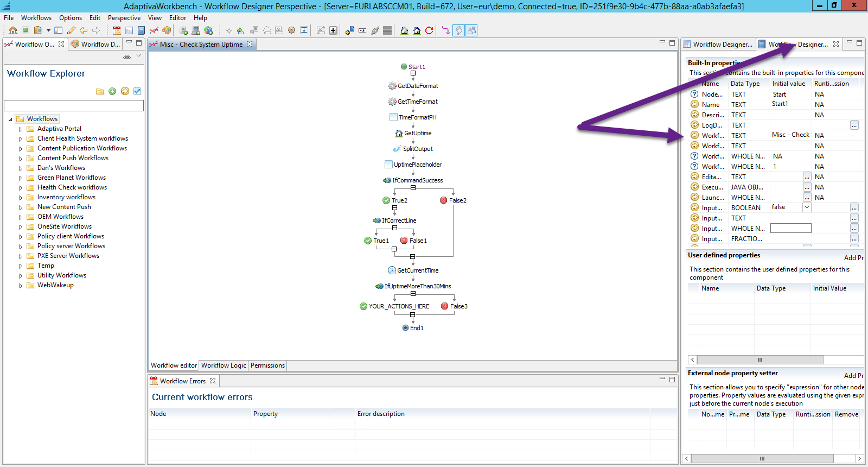Click the purple bent arrow toolbar icon
868x467 pixels.
click(x=446, y=30)
